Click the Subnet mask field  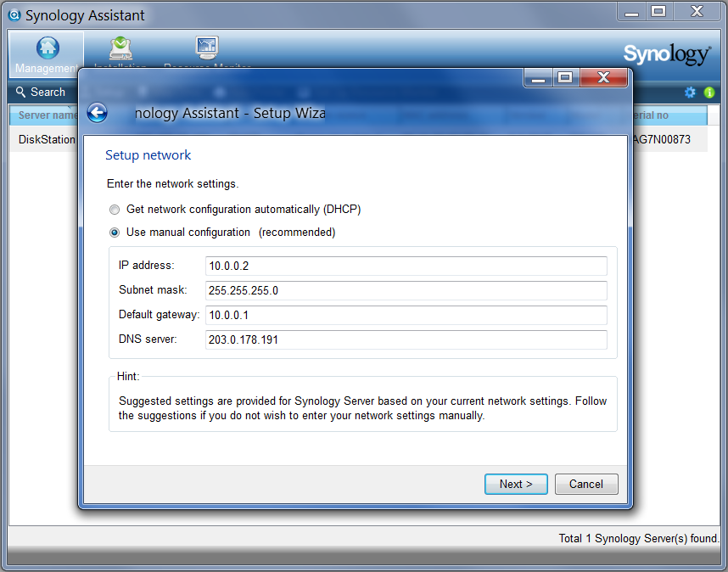tap(406, 290)
